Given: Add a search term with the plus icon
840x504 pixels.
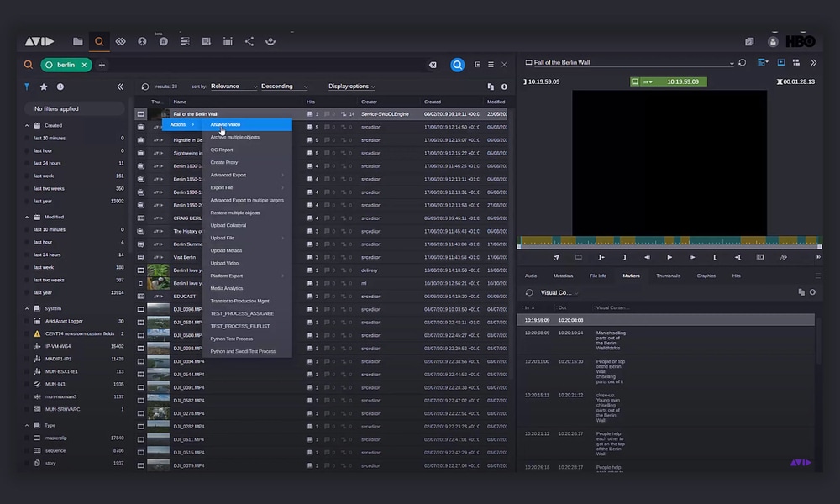Looking at the screenshot, I should (102, 65).
